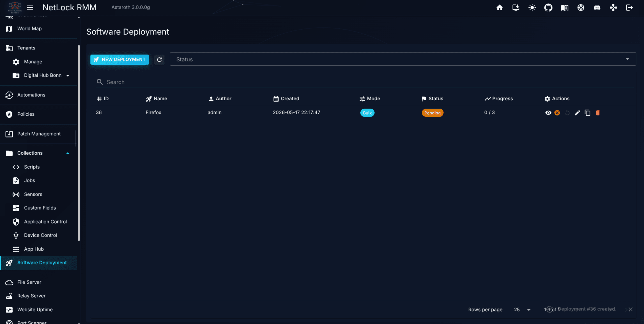This screenshot has height=324, width=644.
Task: Open the documentation book icon
Action: click(x=564, y=7)
